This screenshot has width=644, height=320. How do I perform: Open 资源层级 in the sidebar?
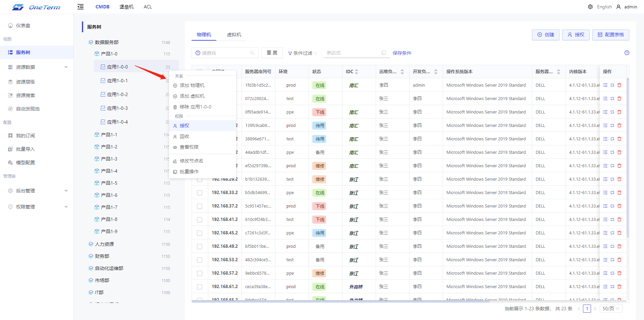click(37, 82)
